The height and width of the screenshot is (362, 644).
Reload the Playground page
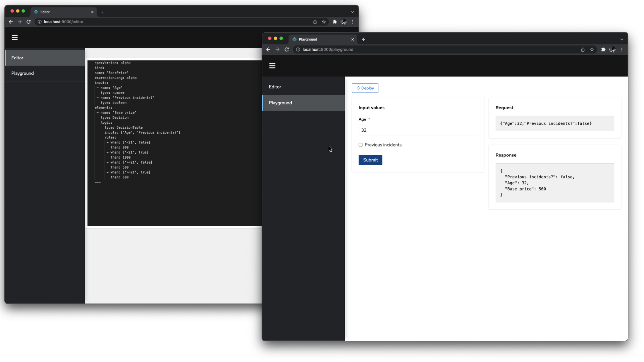[x=286, y=50]
